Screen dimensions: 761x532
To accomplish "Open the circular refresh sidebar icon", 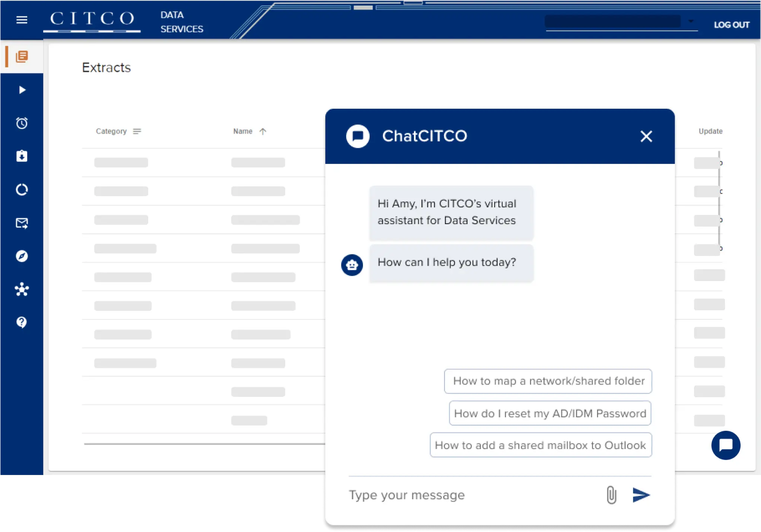I will click(x=22, y=189).
